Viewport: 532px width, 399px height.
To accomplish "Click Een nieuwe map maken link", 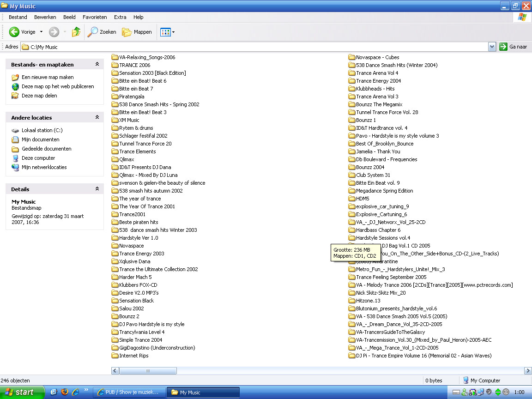I will coord(48,78).
